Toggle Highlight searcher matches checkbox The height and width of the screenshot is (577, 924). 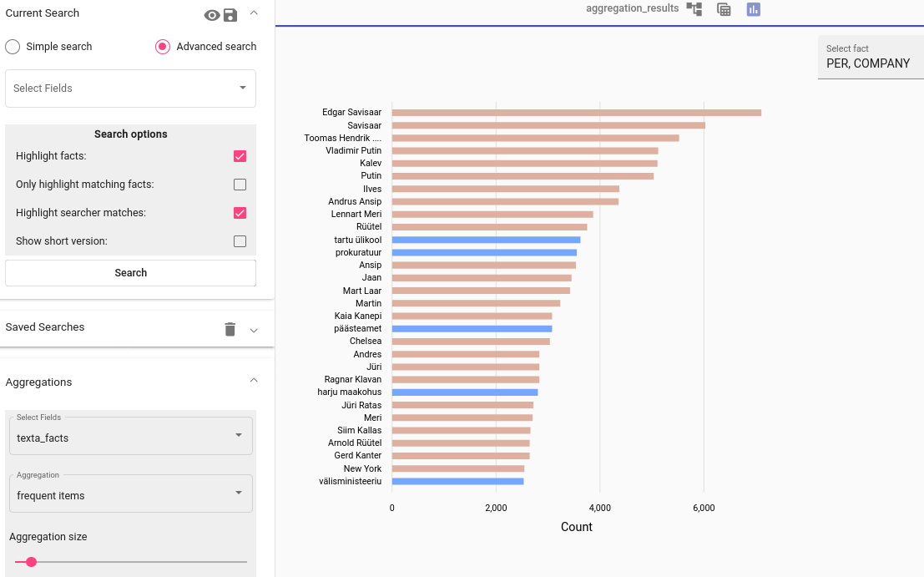tap(240, 213)
